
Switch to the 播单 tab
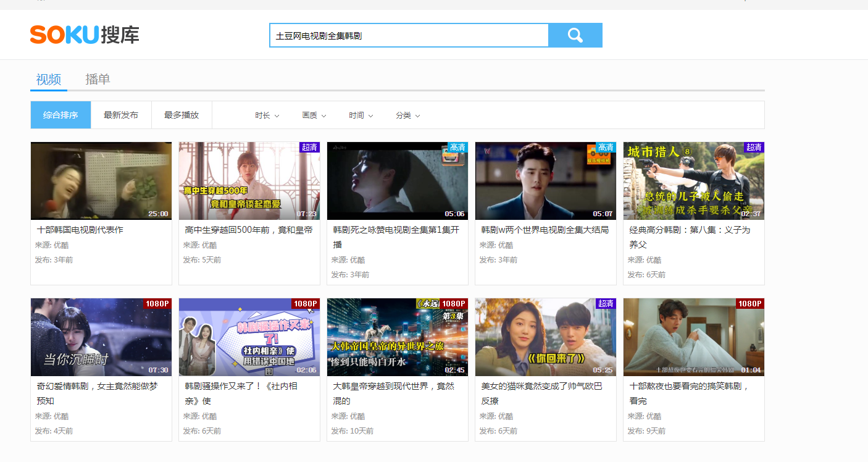98,79
